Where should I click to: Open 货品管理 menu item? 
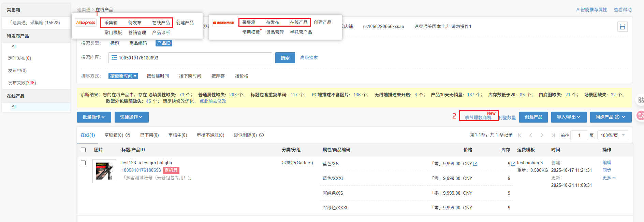coord(275,32)
